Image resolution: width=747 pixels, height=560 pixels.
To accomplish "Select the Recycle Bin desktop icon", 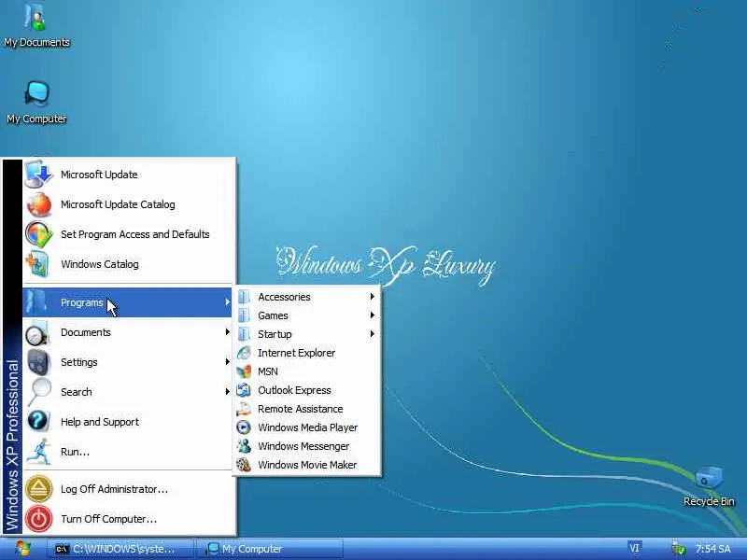I will point(709,479).
